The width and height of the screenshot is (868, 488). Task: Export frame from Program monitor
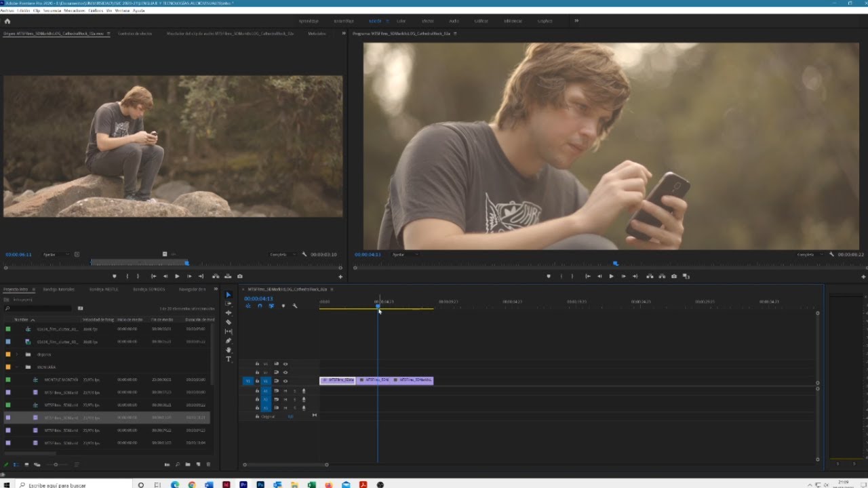tap(674, 277)
